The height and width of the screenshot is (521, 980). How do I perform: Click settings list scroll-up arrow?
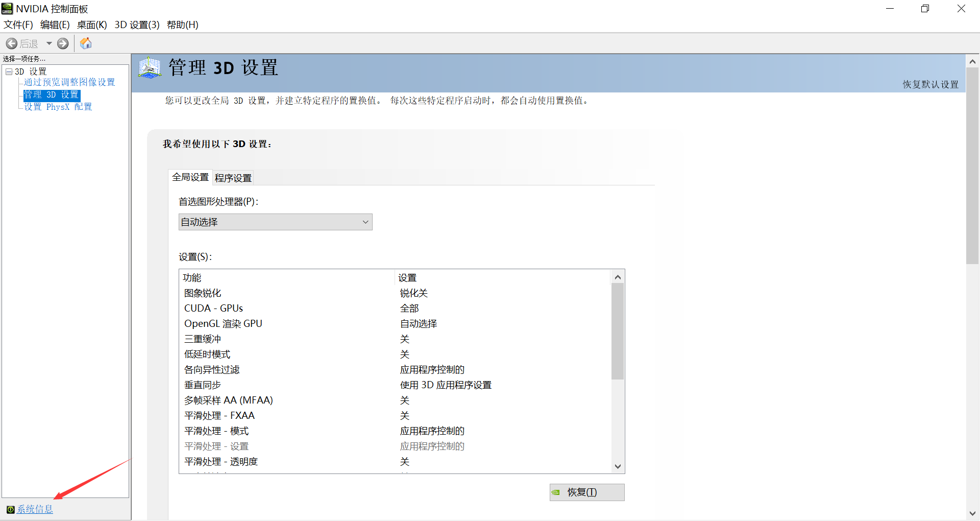click(618, 277)
